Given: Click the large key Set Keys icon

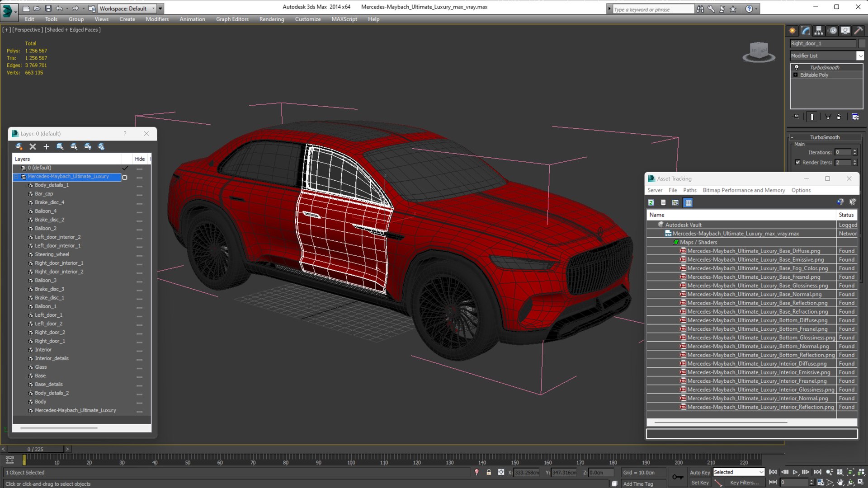Looking at the screenshot, I should 678,477.
